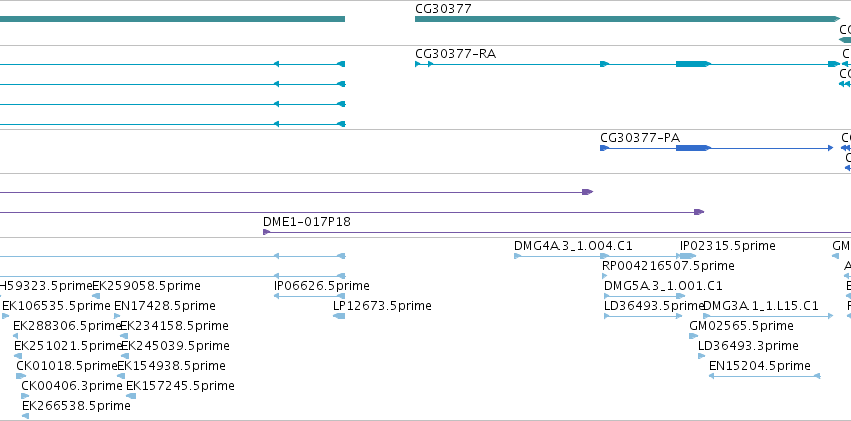Select the CG30377-RA transcript label
This screenshot has width=851, height=421.
(455, 54)
